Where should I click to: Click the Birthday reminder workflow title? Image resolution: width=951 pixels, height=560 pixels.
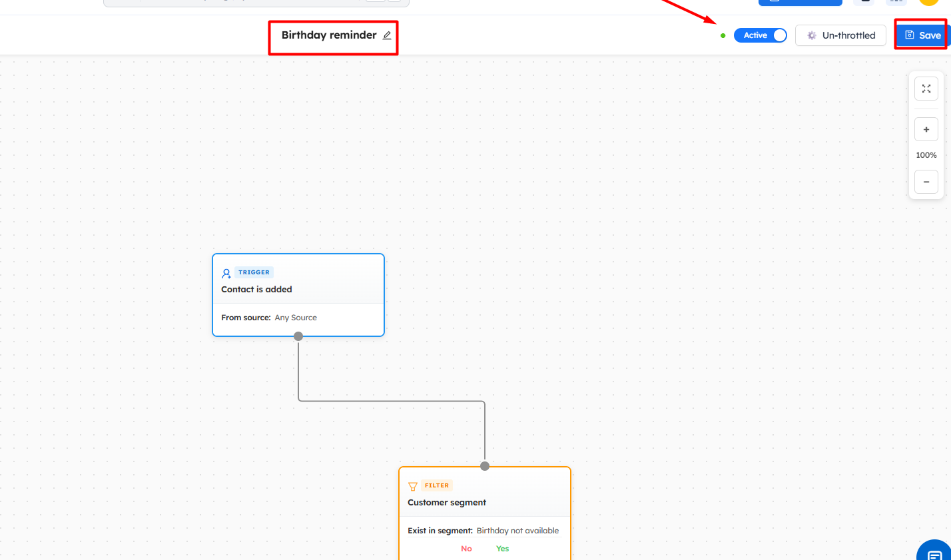pyautogui.click(x=329, y=35)
